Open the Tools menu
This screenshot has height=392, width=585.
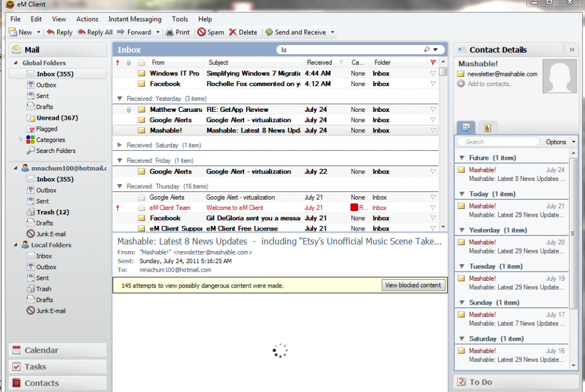point(179,19)
